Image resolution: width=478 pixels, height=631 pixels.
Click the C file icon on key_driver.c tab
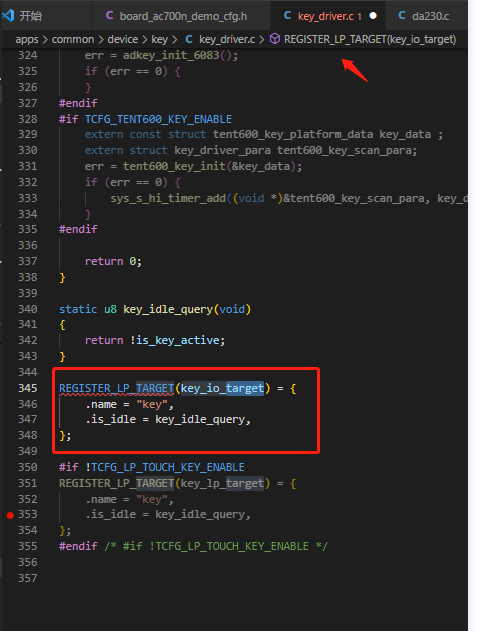(287, 16)
